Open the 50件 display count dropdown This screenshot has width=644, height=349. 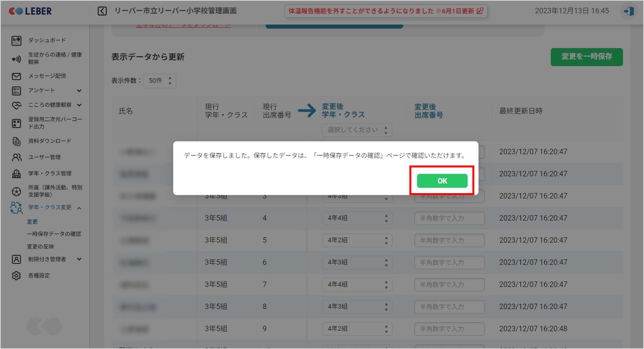coord(160,81)
